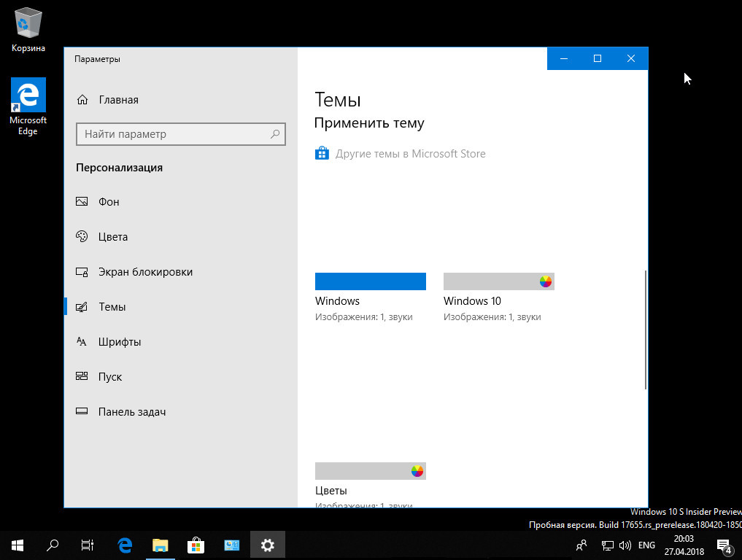Open Цвета palette icon in sidebar
This screenshot has height=560, width=742.
[x=82, y=236]
